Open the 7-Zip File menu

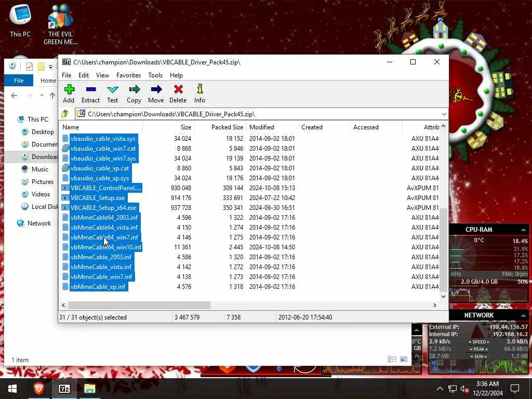[66, 75]
